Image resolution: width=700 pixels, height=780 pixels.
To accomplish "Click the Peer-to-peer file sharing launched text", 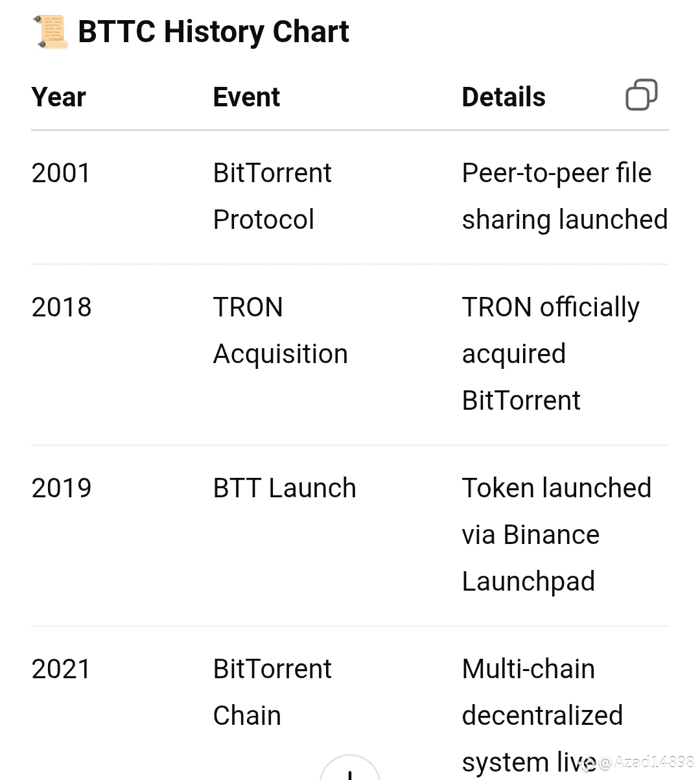I will coord(565,196).
